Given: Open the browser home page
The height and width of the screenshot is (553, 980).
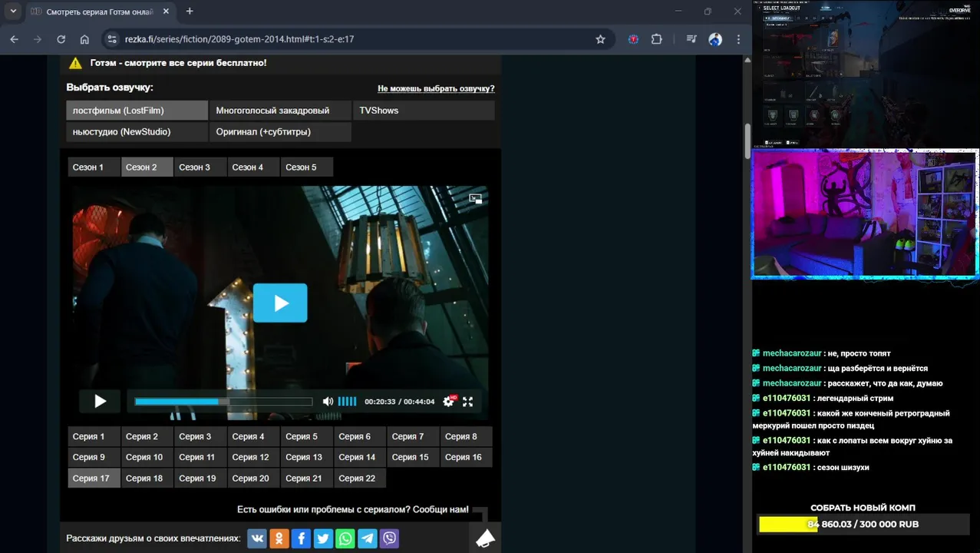Looking at the screenshot, I should click(84, 39).
